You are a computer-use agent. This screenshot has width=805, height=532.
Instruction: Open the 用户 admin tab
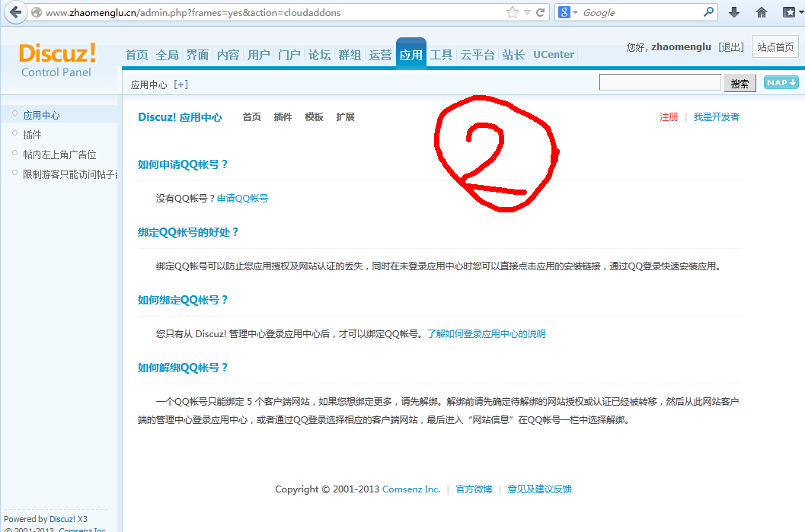tap(259, 55)
